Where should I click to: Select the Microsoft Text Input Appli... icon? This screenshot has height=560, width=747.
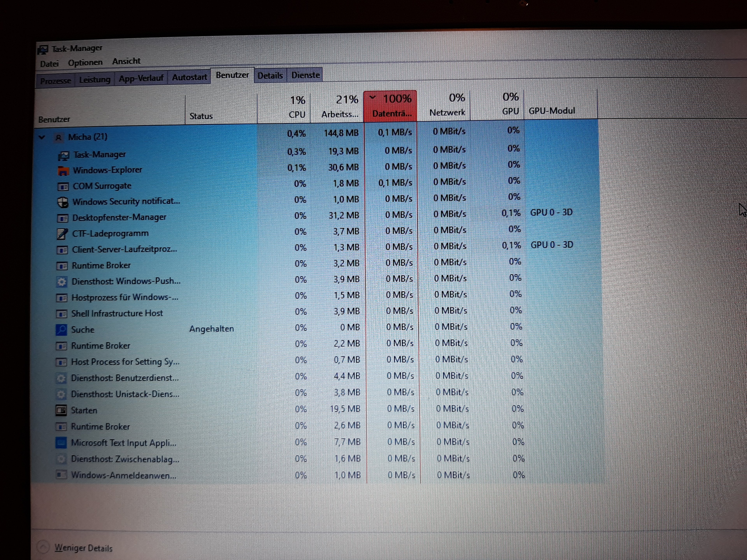pyautogui.click(x=61, y=443)
